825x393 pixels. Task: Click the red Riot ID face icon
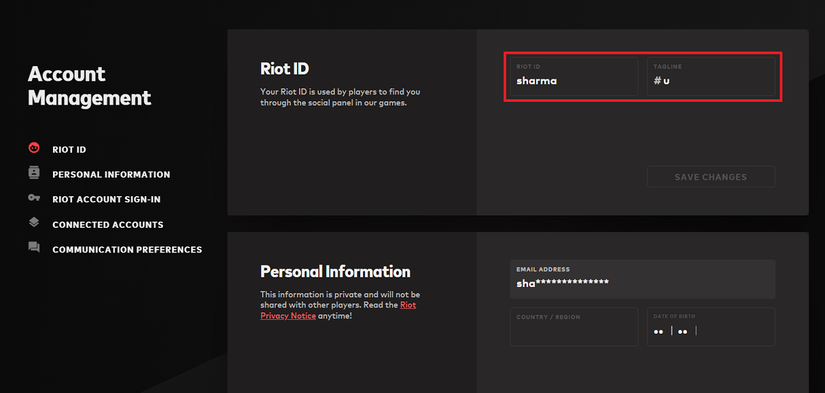[x=34, y=148]
